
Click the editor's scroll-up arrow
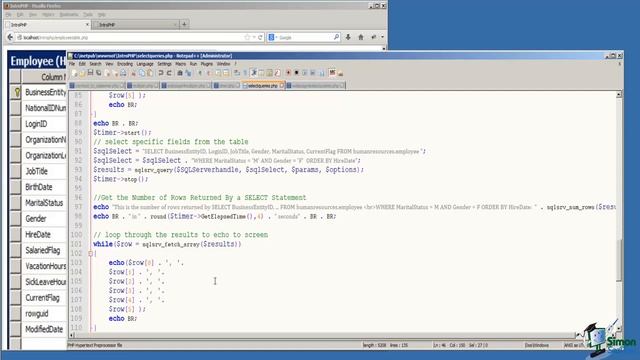619,95
